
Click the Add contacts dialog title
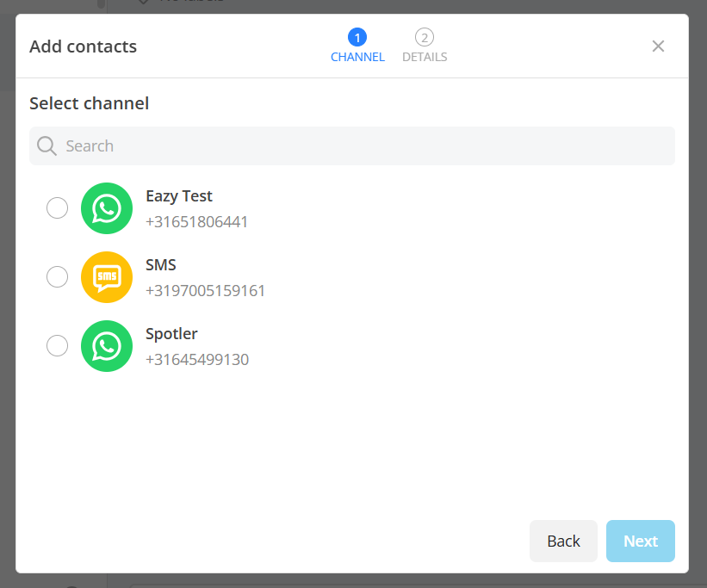(x=83, y=46)
